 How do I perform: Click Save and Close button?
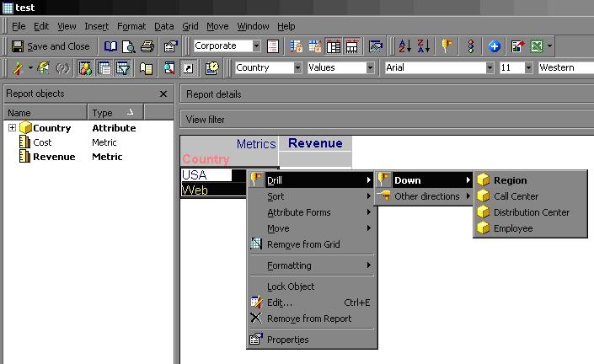click(51, 46)
